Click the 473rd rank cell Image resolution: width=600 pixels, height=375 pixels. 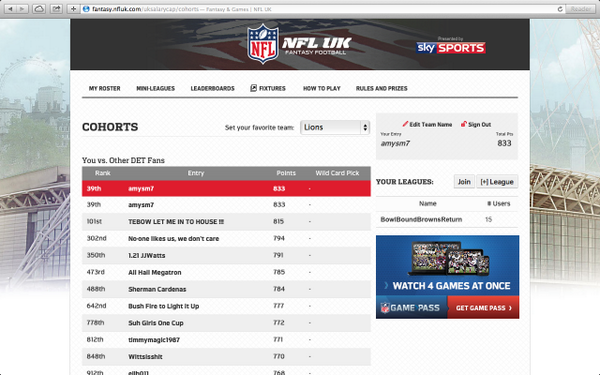(96, 272)
